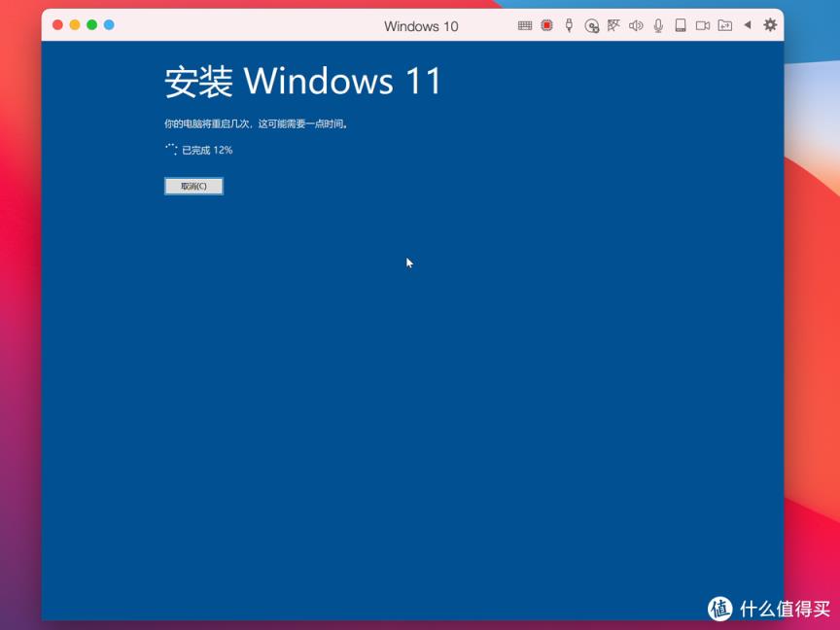
Task: Click the camera icon in the title bar
Action: coord(703,25)
